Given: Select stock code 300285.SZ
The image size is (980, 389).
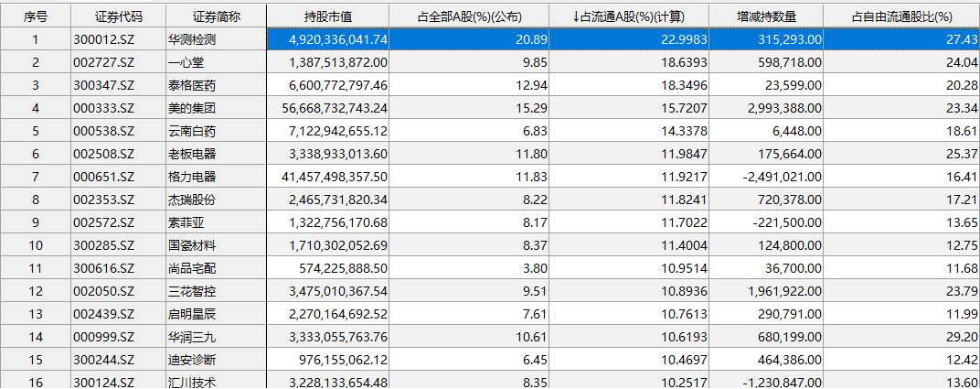Looking at the screenshot, I should (120, 245).
